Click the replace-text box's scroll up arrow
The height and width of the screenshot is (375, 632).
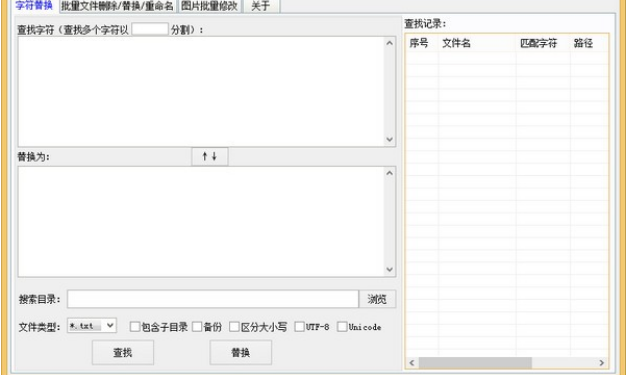389,173
